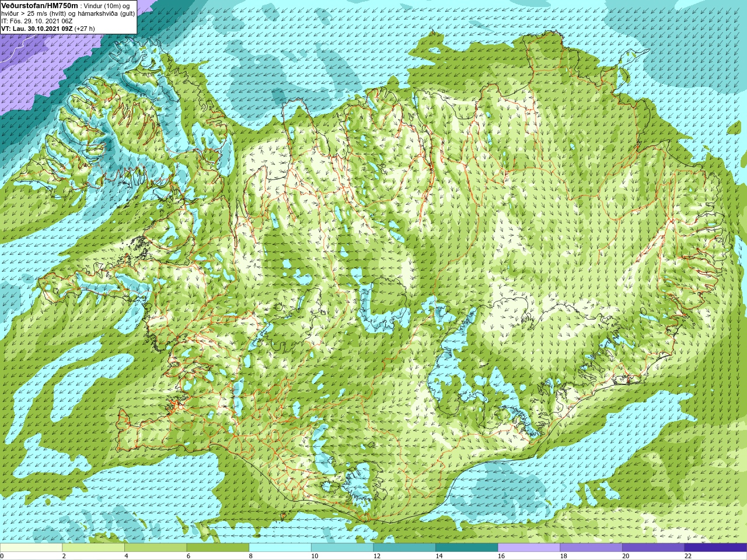Click the scale label "18"
Viewport: 747px width, 560px height.
point(564,556)
